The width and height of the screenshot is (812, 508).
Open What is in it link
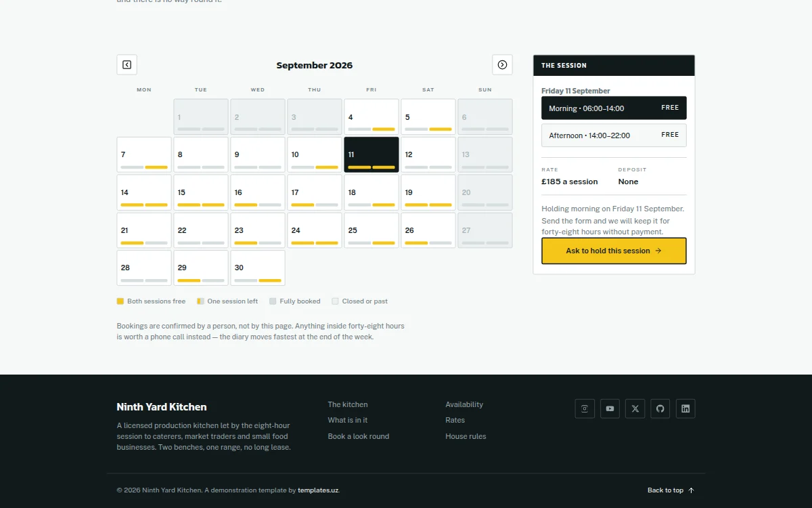348,420
